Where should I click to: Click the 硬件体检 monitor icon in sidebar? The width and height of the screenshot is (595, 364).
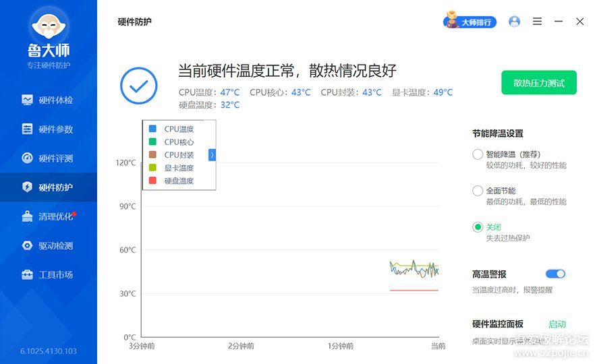pos(27,100)
